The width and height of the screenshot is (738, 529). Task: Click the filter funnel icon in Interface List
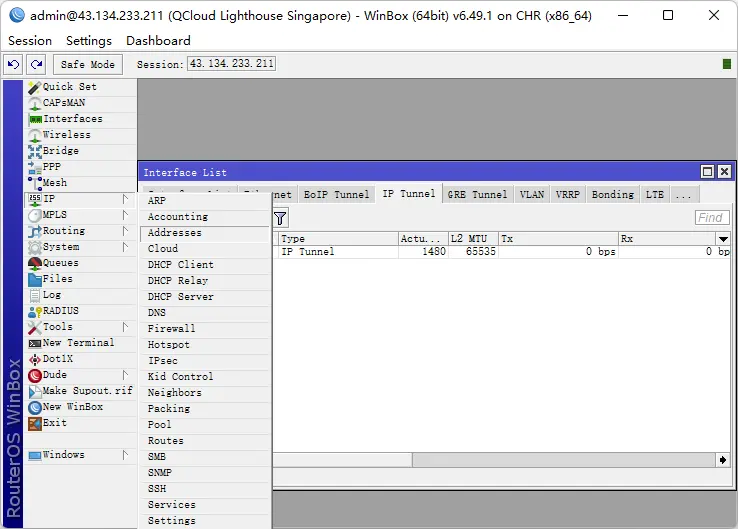point(280,218)
